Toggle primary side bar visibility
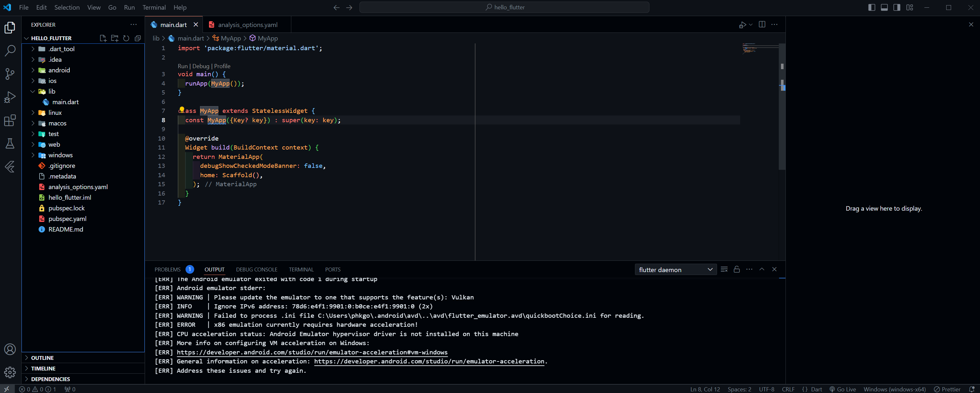This screenshot has height=393, width=980. click(872, 7)
